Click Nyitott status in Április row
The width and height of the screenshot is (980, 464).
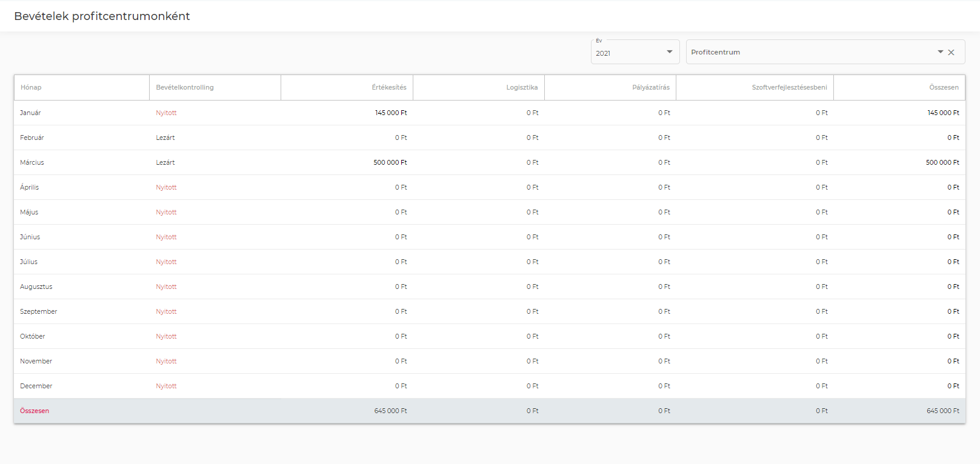click(166, 187)
